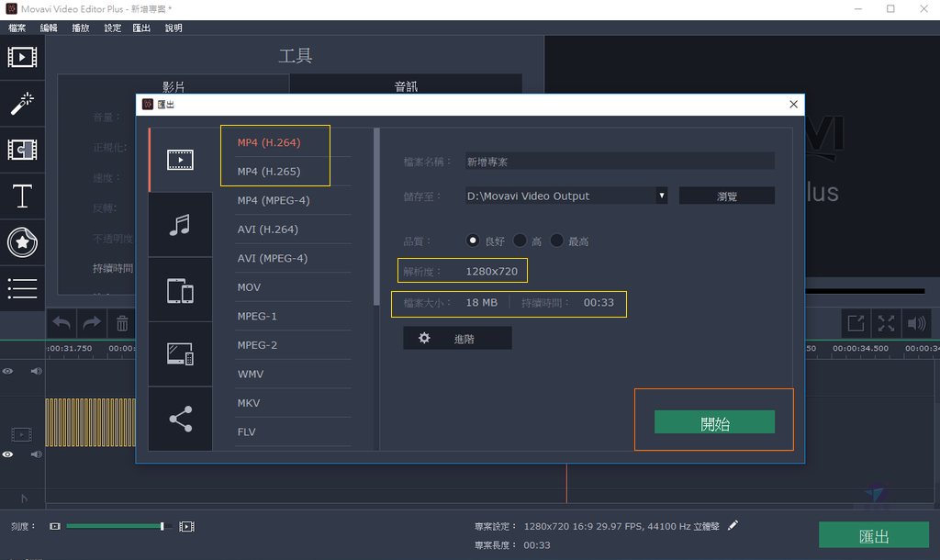Select devices export category icon
The image size is (940, 560).
coord(181,290)
